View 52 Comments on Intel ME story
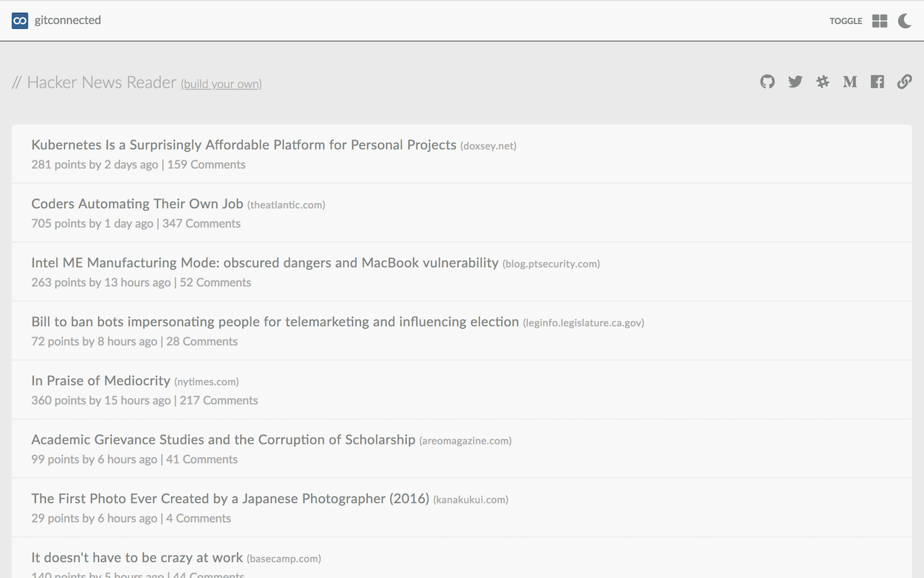 [x=215, y=282]
